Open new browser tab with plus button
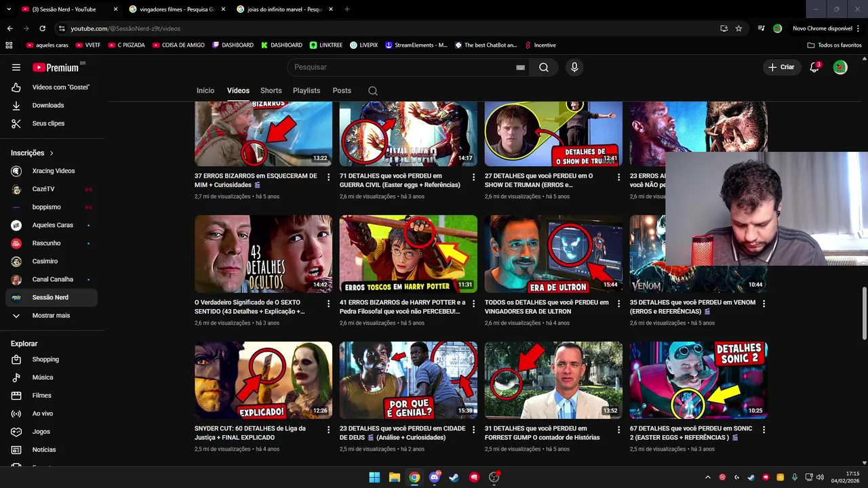This screenshot has height=488, width=868. pos(347,9)
